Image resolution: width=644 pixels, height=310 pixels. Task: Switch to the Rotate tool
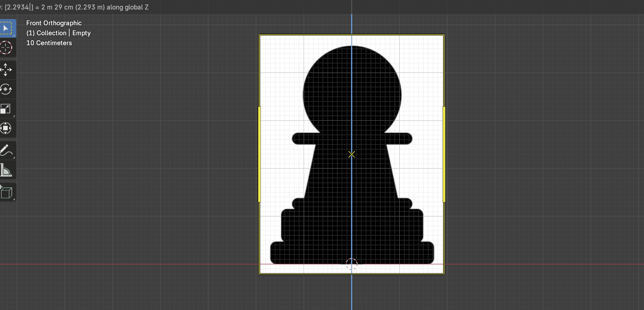pos(6,89)
